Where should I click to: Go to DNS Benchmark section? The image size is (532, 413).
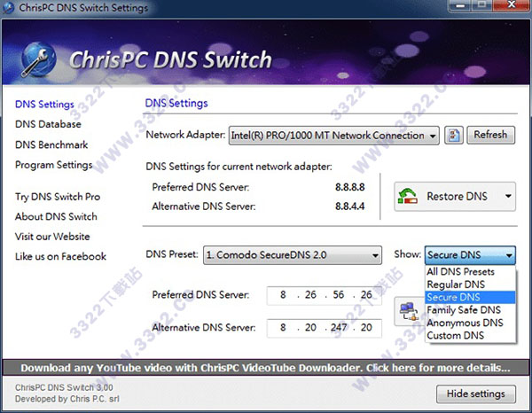tap(51, 144)
